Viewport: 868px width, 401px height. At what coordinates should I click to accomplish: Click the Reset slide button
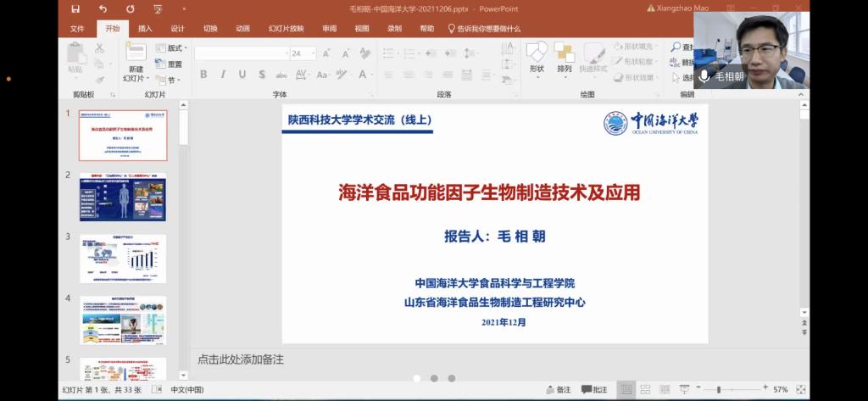(174, 64)
